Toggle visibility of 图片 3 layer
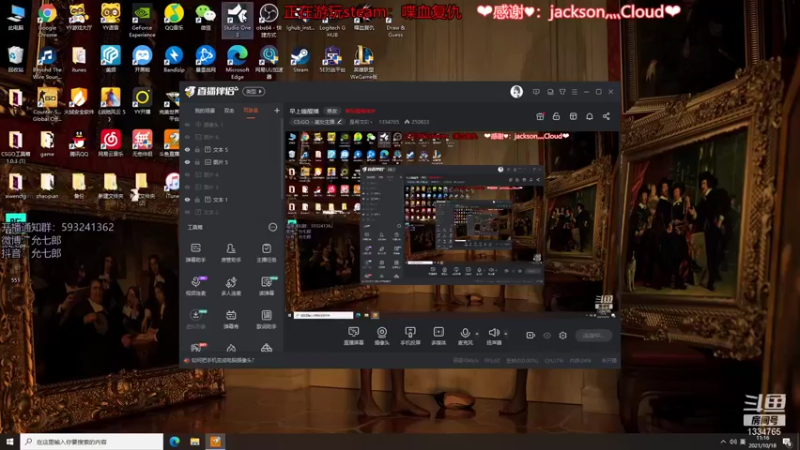This screenshot has height=450, width=800. (187, 187)
